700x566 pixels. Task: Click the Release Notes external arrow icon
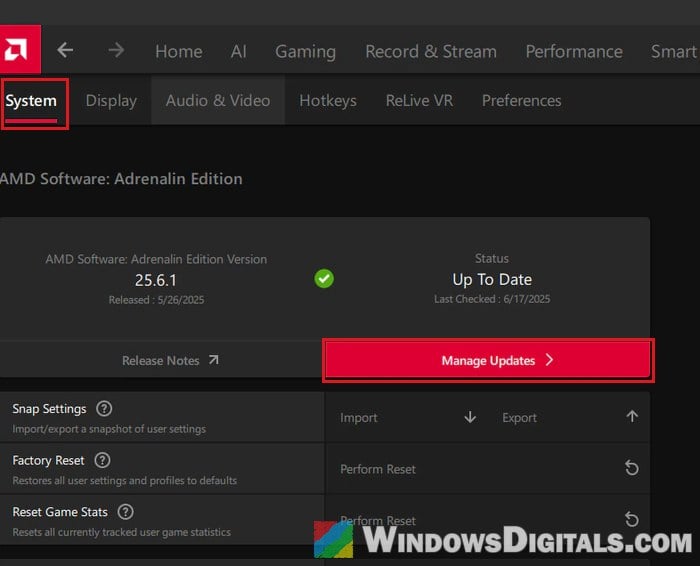point(214,359)
